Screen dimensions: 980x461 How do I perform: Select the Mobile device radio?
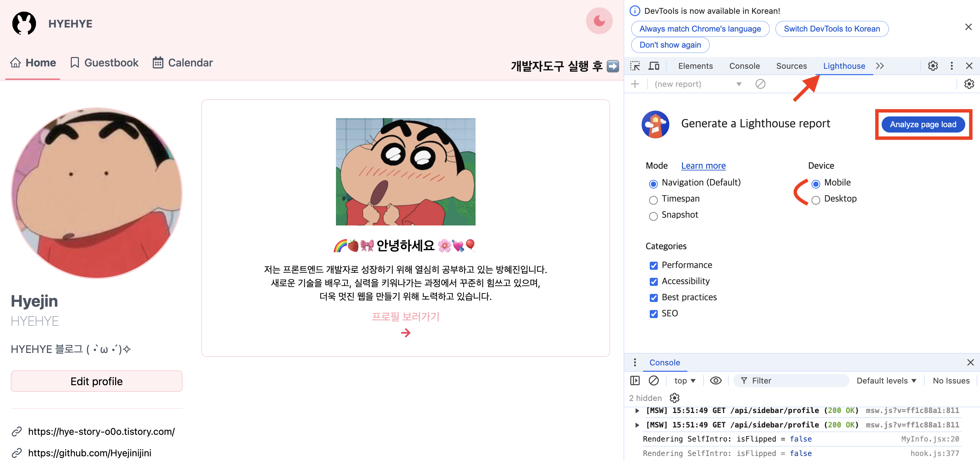[x=815, y=184]
